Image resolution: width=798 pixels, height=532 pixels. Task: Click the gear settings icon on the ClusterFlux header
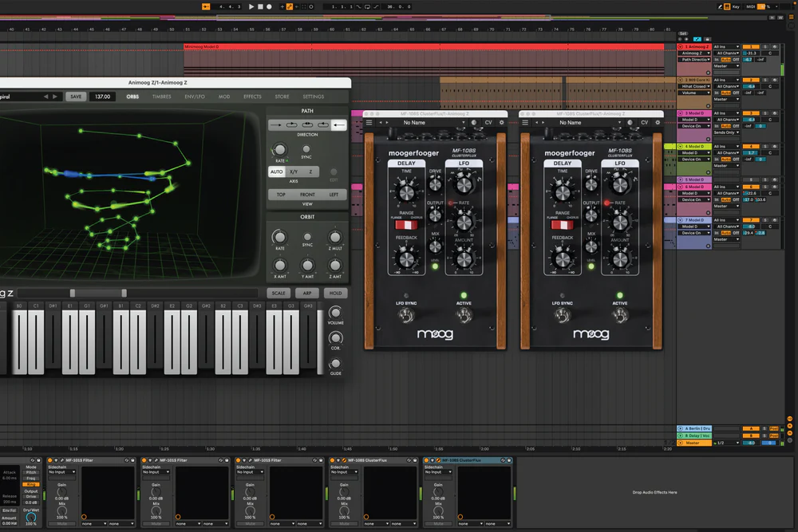(x=500, y=123)
